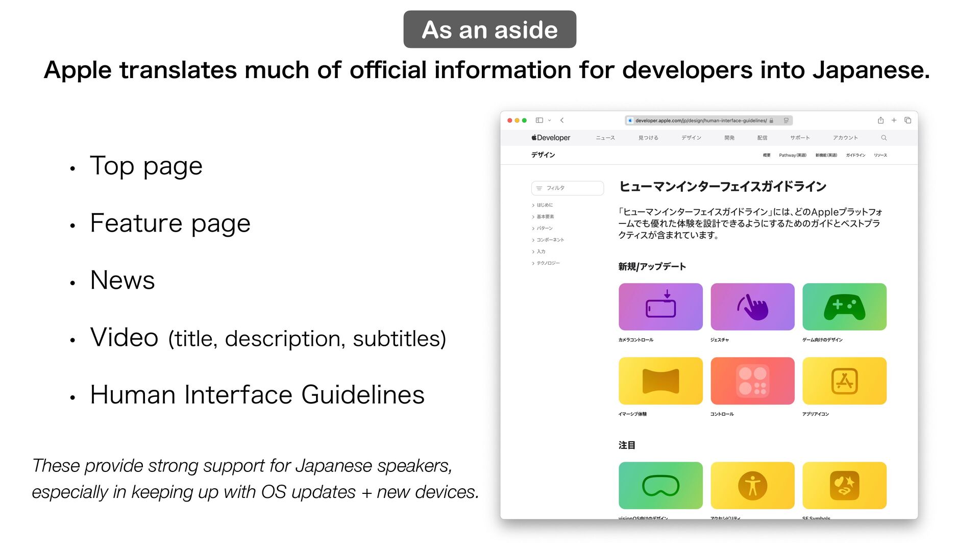Click the site favicon in address bar
Image resolution: width=980 pixels, height=551 pixels.
click(630, 121)
